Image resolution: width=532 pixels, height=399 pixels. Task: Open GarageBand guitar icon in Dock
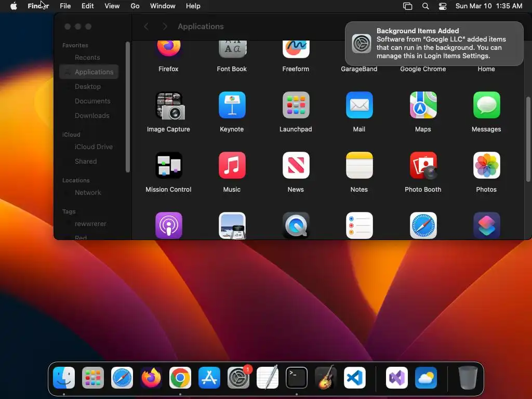tap(326, 377)
